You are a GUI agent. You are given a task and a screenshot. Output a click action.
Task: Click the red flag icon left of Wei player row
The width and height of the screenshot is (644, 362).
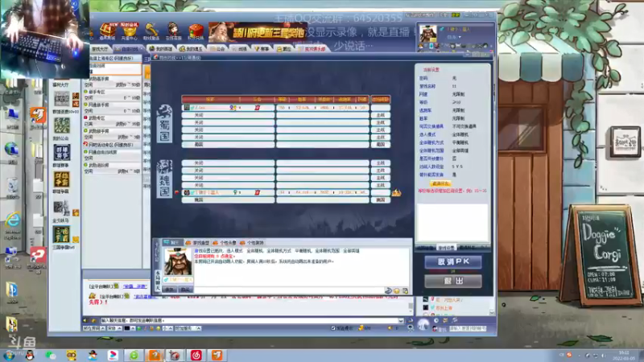[x=177, y=192]
